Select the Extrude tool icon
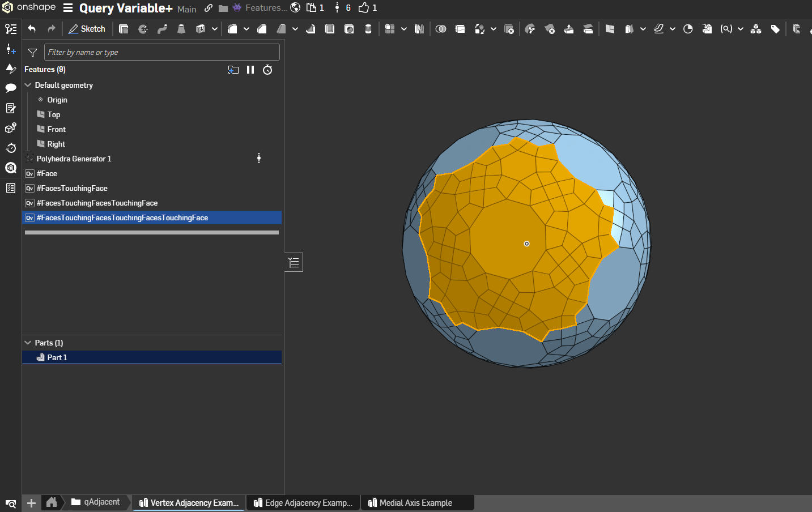This screenshot has height=512, width=812. pos(124,29)
